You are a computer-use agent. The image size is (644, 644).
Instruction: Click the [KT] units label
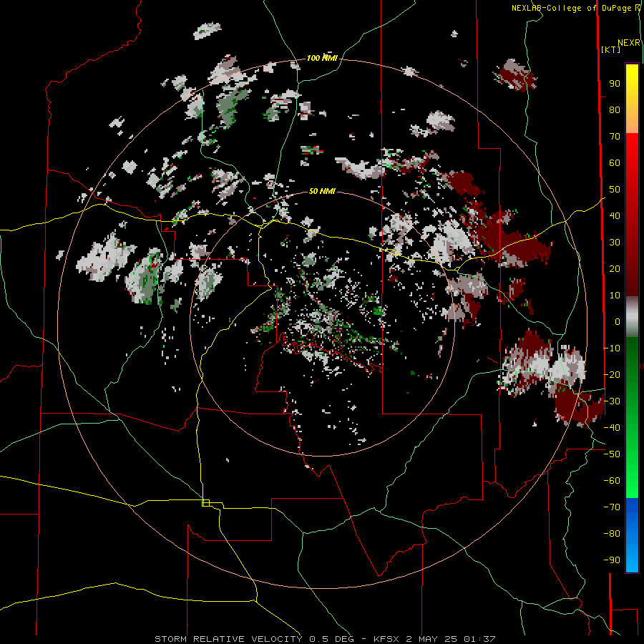610,49
